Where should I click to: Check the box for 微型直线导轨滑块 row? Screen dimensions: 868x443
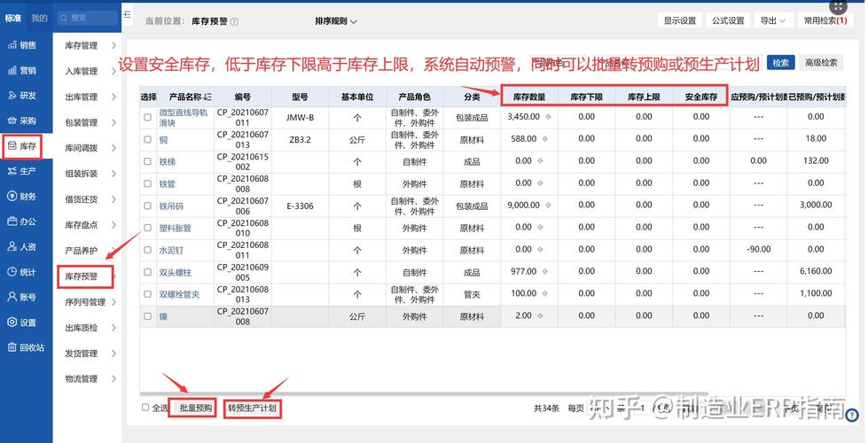point(147,117)
